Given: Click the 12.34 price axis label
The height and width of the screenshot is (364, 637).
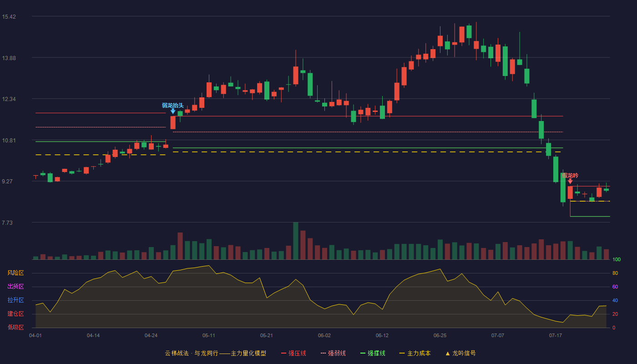Looking at the screenshot, I should click(x=9, y=99).
